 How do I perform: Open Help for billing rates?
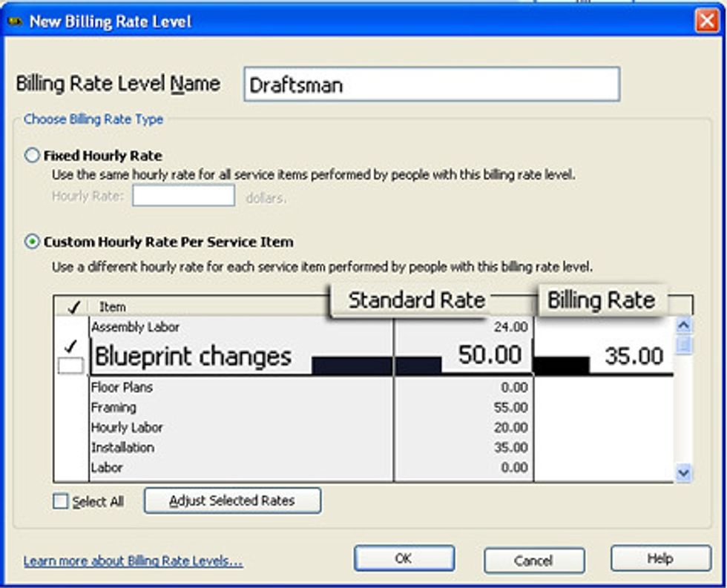pyautogui.click(x=660, y=559)
